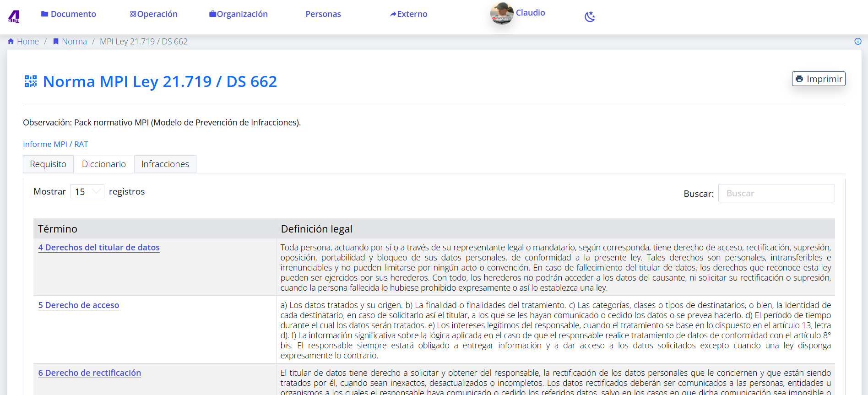Go to Home breadcrumb
Image resolution: width=868 pixels, height=395 pixels.
click(23, 42)
